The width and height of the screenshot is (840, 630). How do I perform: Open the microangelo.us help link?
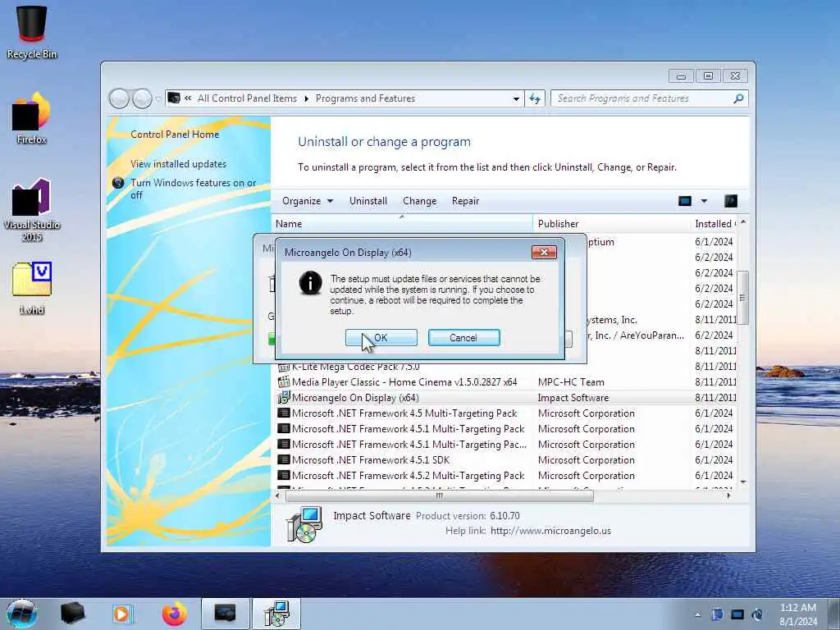tap(550, 531)
